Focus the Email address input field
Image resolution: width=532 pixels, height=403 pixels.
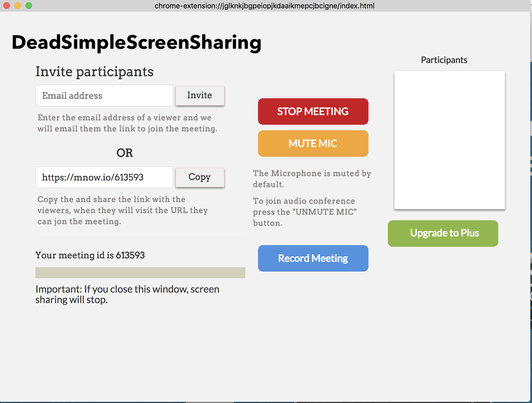104,96
